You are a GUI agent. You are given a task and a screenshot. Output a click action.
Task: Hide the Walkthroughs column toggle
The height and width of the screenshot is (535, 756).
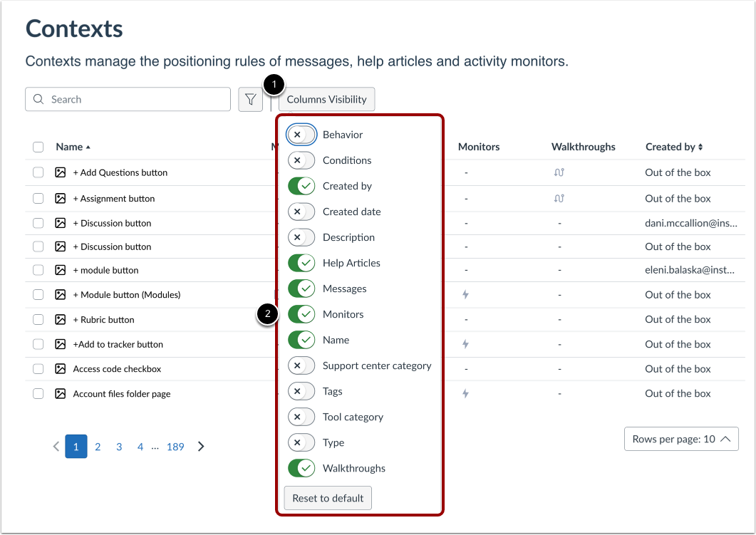click(x=302, y=468)
